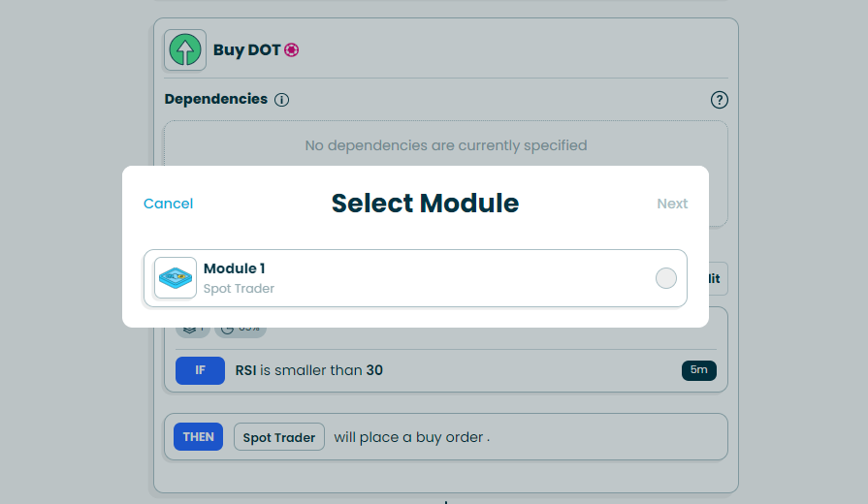
Task: Click the Dependencies section heading
Action: point(215,99)
